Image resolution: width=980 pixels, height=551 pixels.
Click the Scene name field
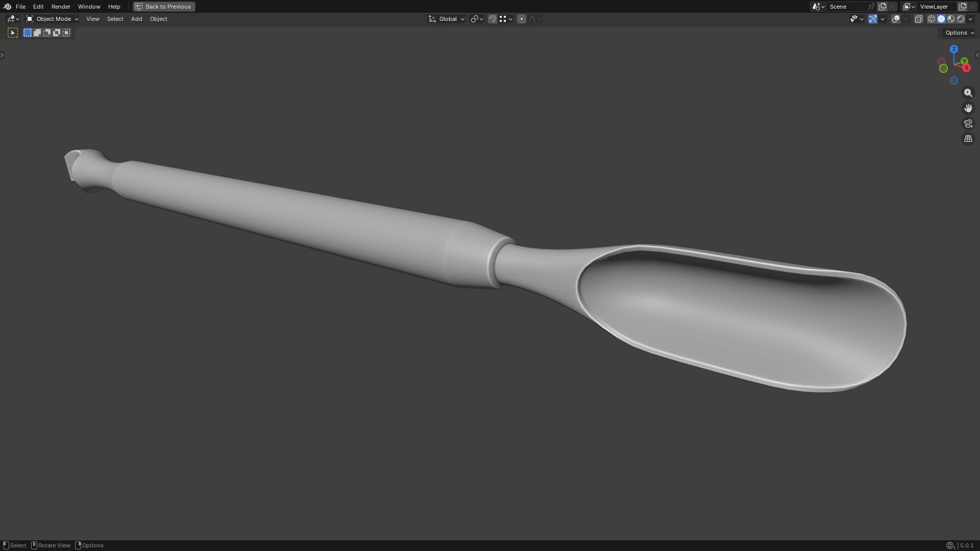click(846, 7)
